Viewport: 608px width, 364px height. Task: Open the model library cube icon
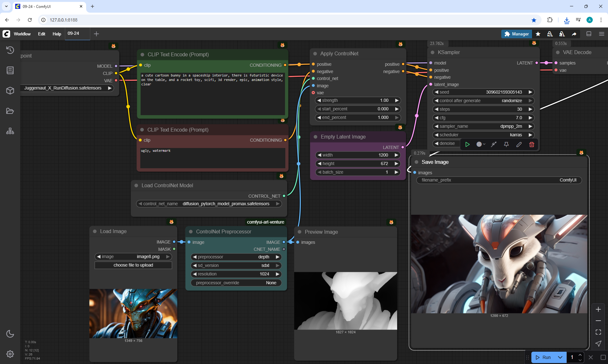(10, 91)
